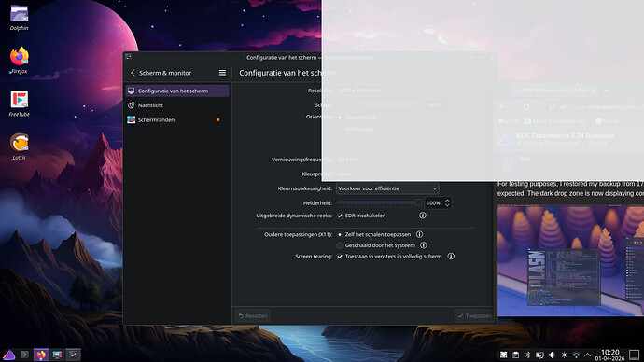Open the KDE application launcher in the taskbar
The image size is (644, 362).
point(9,355)
